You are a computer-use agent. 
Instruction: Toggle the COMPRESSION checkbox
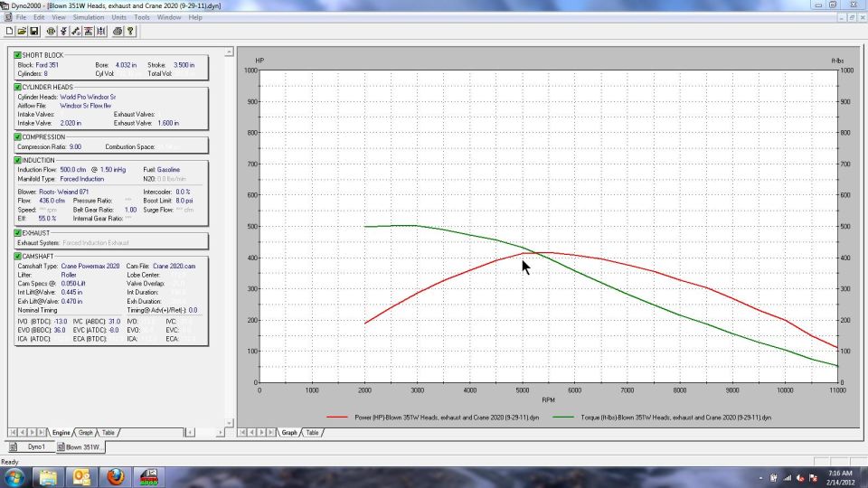point(18,136)
